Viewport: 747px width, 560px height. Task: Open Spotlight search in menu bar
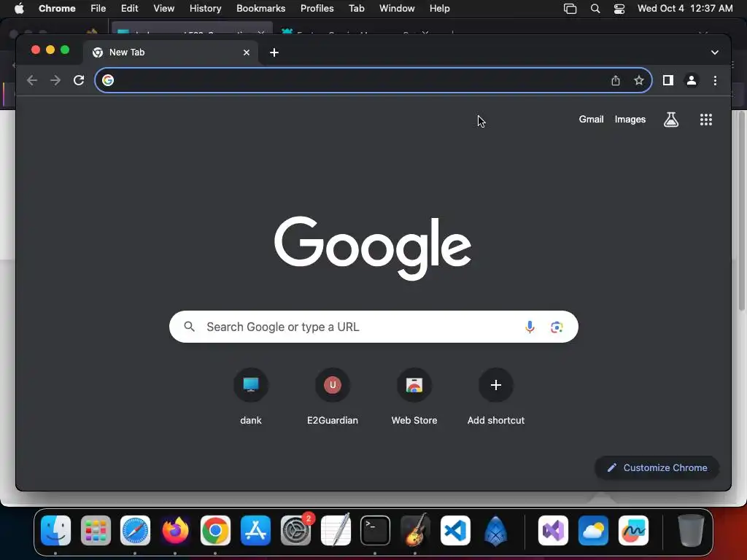point(595,9)
